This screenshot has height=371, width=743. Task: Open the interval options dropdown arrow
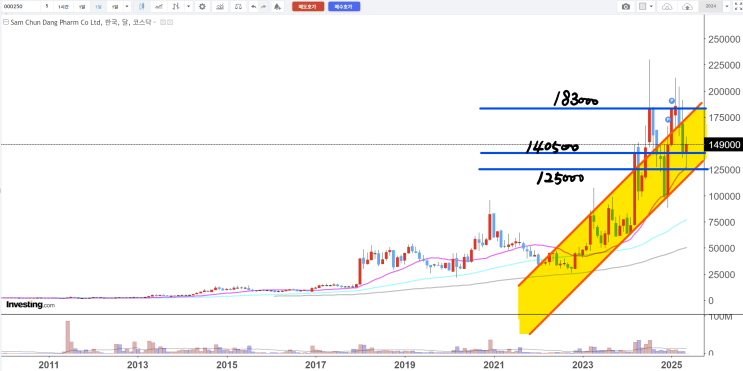click(127, 7)
